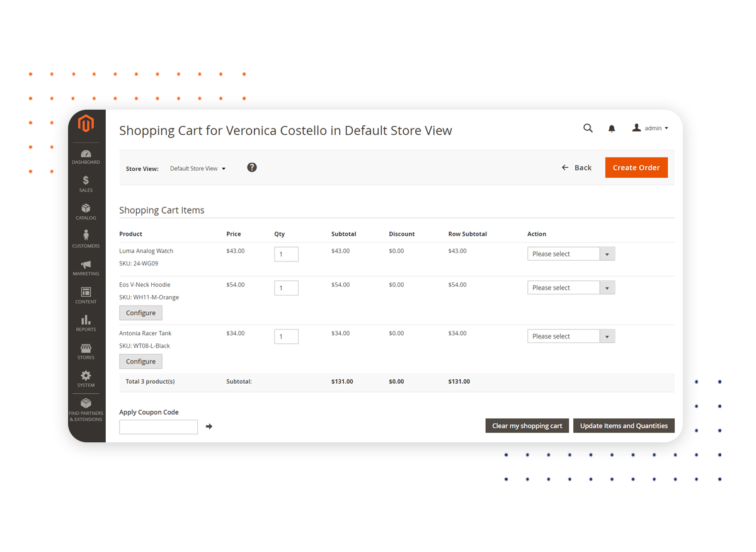Viewport: 756px width, 552px height.
Task: Go Back using the Back button
Action: point(576,168)
